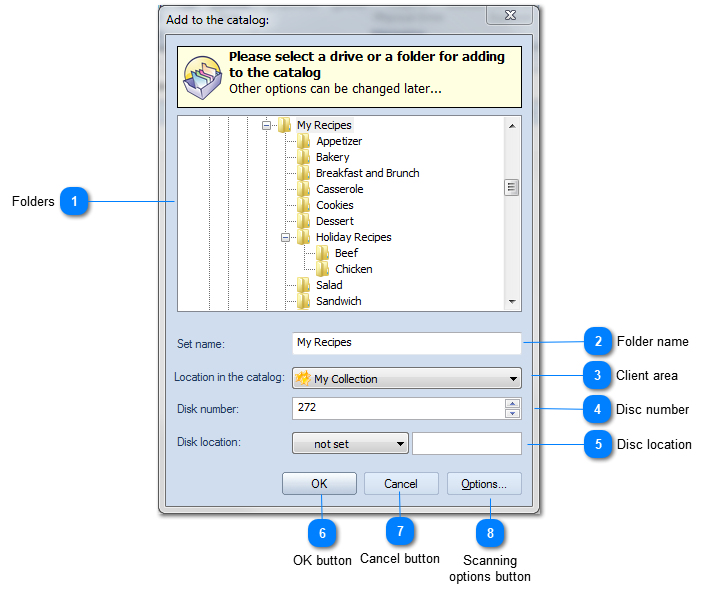
Task: Click the Set name text field
Action: [406, 343]
